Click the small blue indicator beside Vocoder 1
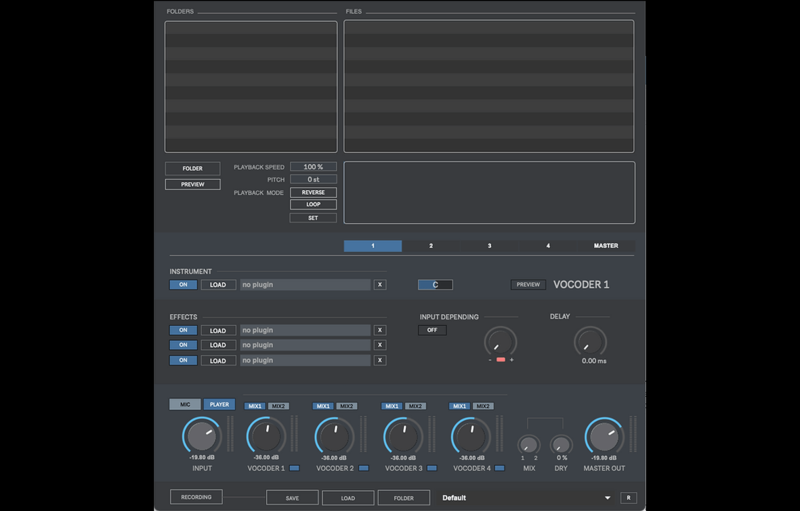Viewport: 800px width, 511px height. [294, 468]
